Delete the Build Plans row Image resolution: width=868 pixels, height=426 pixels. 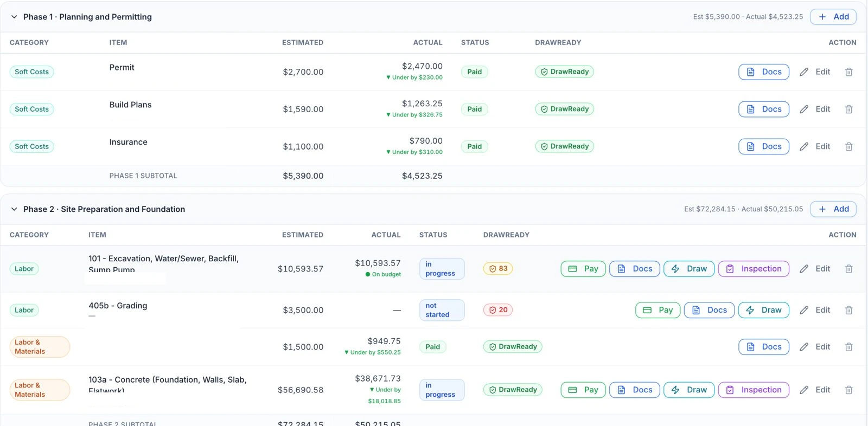click(x=848, y=109)
